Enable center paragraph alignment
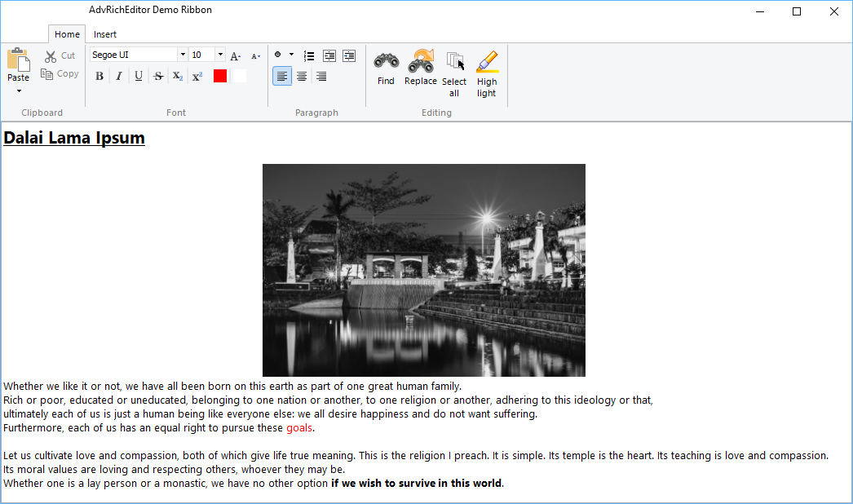853x504 pixels. click(302, 77)
